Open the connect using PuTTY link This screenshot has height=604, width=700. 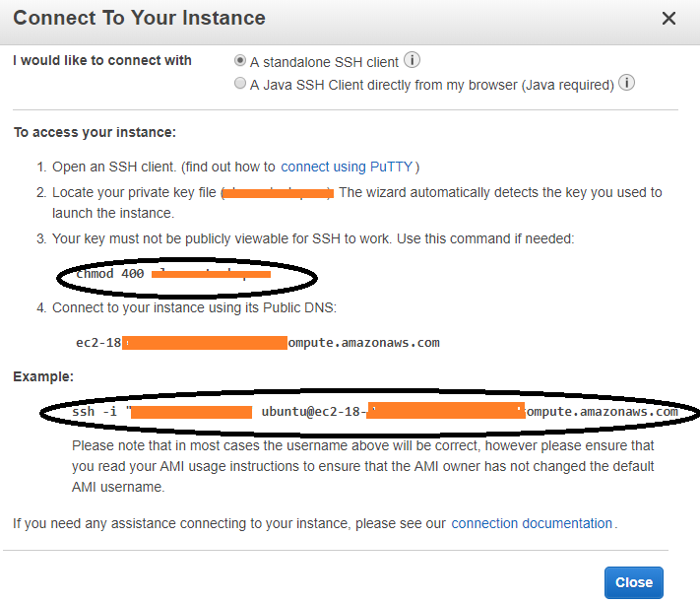coord(347,167)
